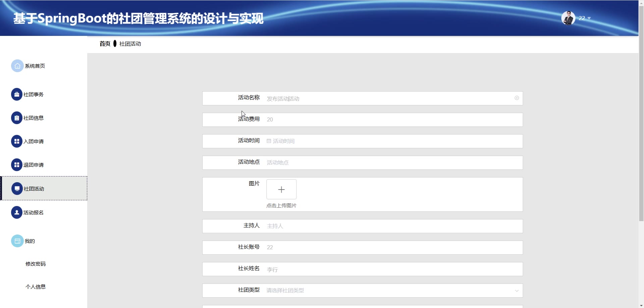Viewport: 644px width, 308px height.
Task: Select 退团申请 in the sidebar
Action: click(44, 165)
